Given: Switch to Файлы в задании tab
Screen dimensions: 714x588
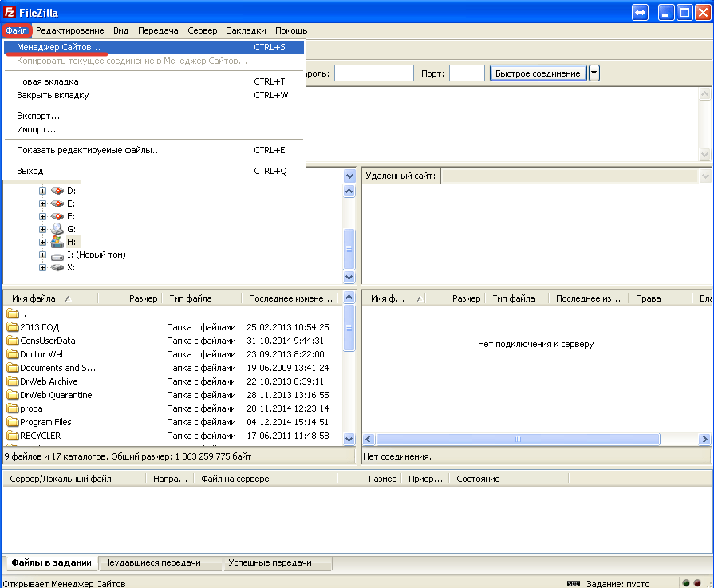Looking at the screenshot, I should 51,563.
